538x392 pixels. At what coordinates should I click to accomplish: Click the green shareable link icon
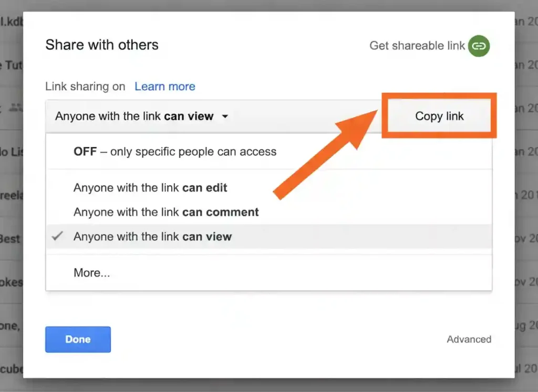coord(479,46)
